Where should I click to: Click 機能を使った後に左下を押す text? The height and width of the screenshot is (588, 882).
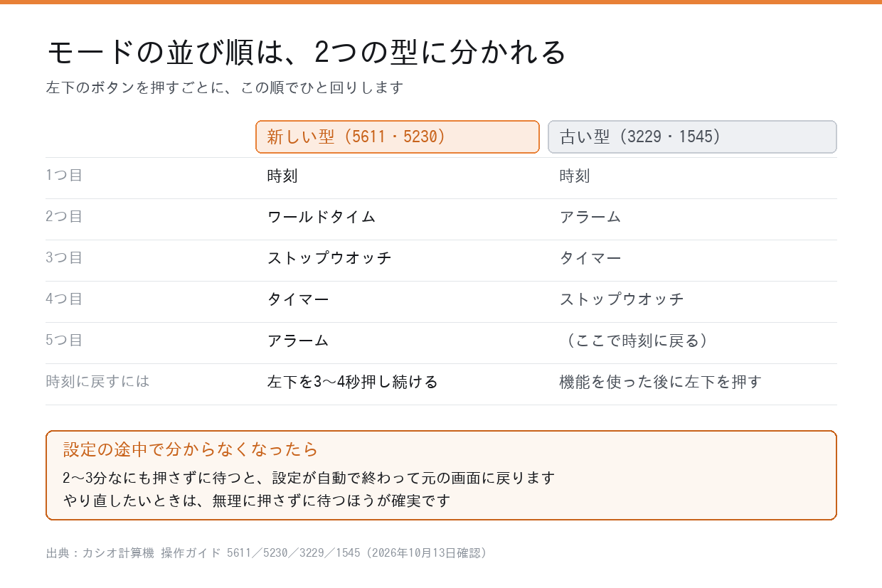click(661, 382)
